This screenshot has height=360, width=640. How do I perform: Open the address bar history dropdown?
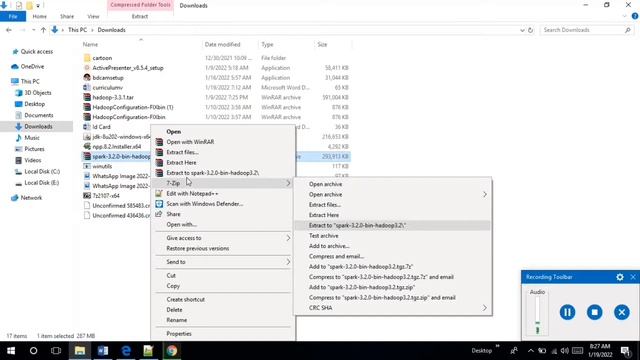[522, 30]
